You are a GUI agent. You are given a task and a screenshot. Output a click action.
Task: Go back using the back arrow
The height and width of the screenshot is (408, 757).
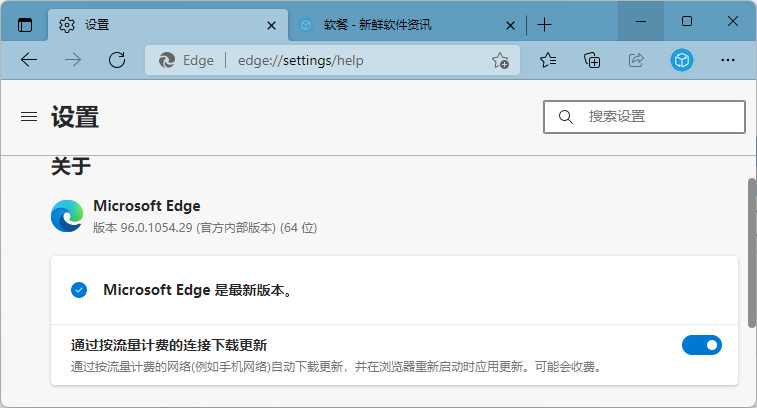[x=29, y=60]
